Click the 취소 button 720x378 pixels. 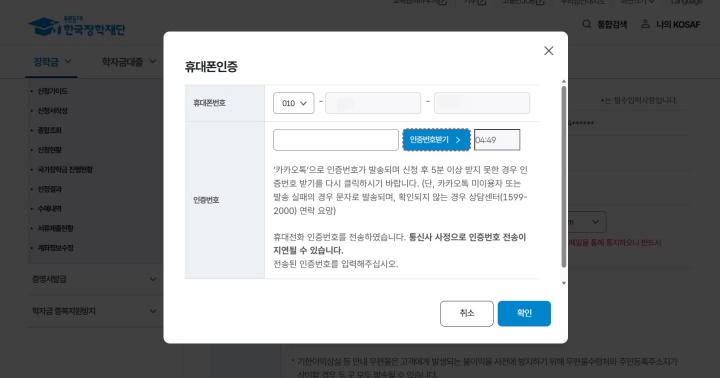click(467, 313)
